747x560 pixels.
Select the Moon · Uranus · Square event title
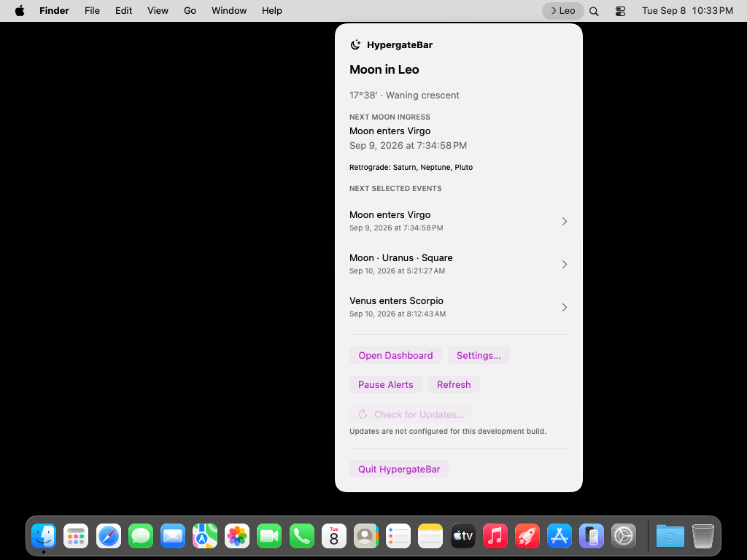point(400,257)
